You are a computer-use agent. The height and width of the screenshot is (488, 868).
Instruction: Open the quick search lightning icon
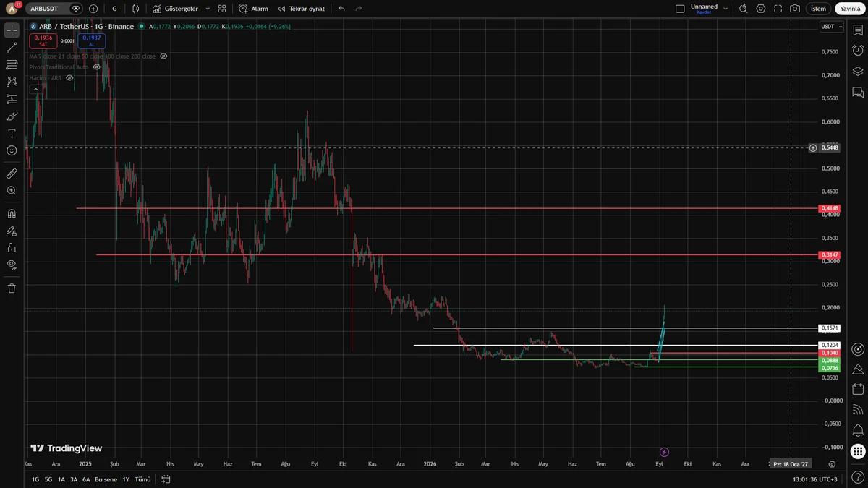(744, 9)
